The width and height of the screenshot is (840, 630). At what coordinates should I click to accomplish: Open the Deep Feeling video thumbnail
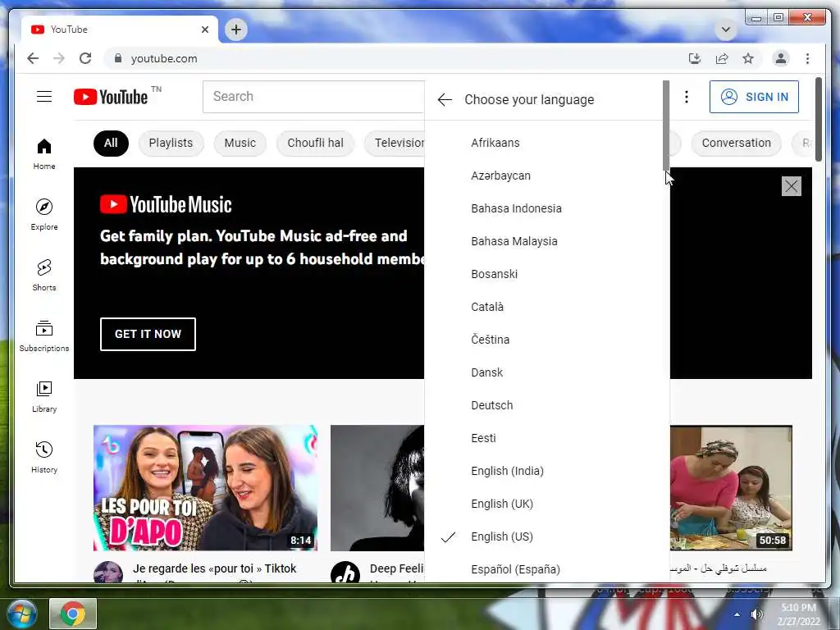coord(377,488)
